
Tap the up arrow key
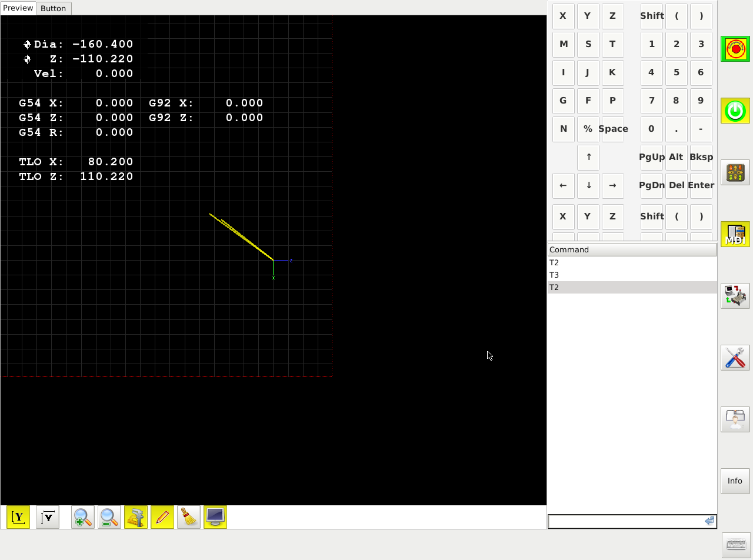588,157
